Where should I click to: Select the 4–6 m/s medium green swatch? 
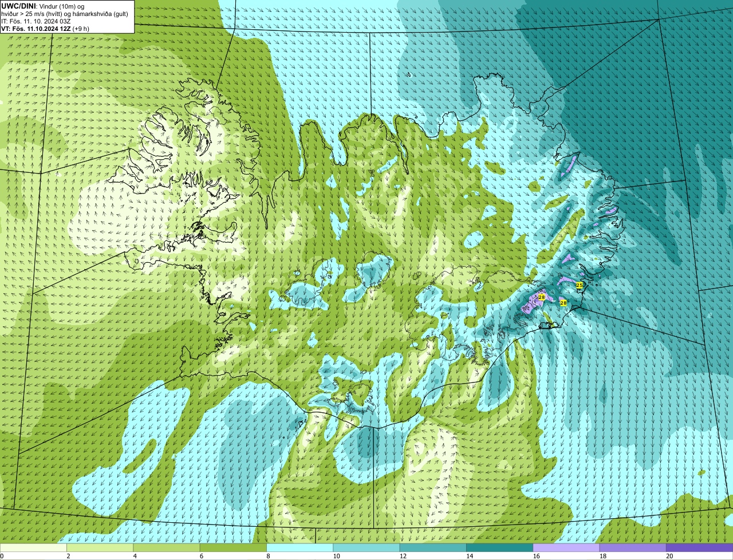point(167,547)
